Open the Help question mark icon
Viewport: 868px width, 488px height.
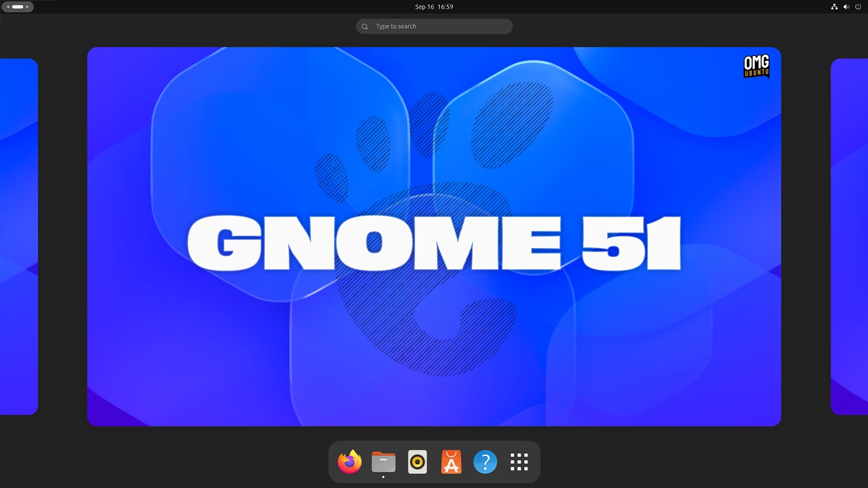coord(485,462)
